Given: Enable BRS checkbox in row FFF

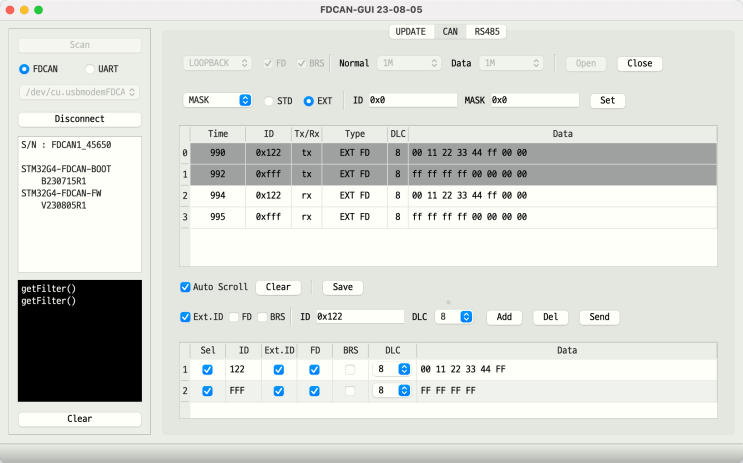Looking at the screenshot, I should 350,391.
